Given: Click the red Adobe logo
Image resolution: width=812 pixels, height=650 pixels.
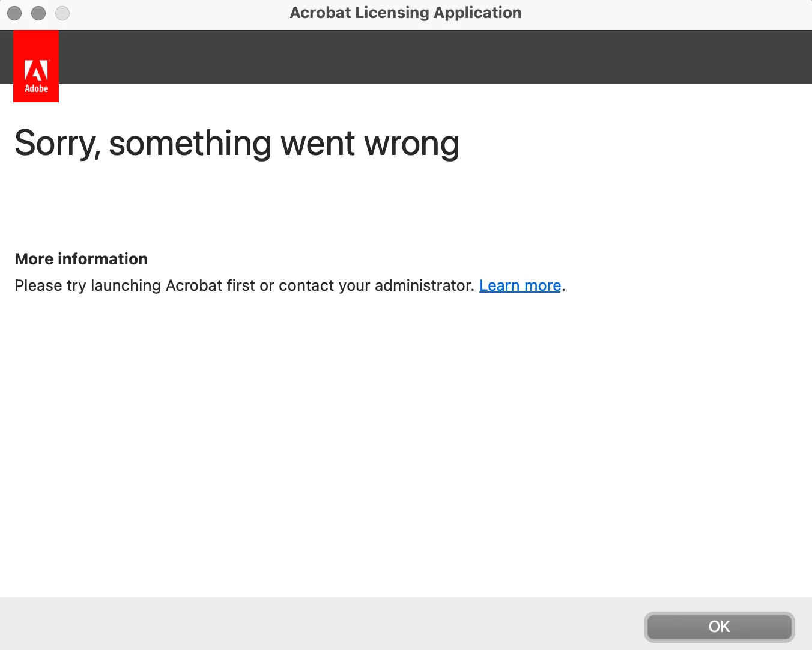Looking at the screenshot, I should pyautogui.click(x=36, y=66).
